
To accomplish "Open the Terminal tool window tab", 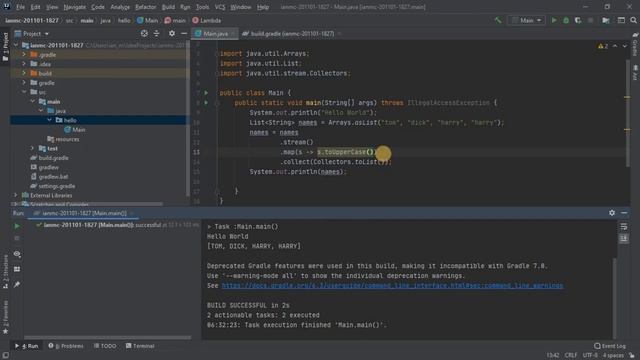I will (x=140, y=346).
